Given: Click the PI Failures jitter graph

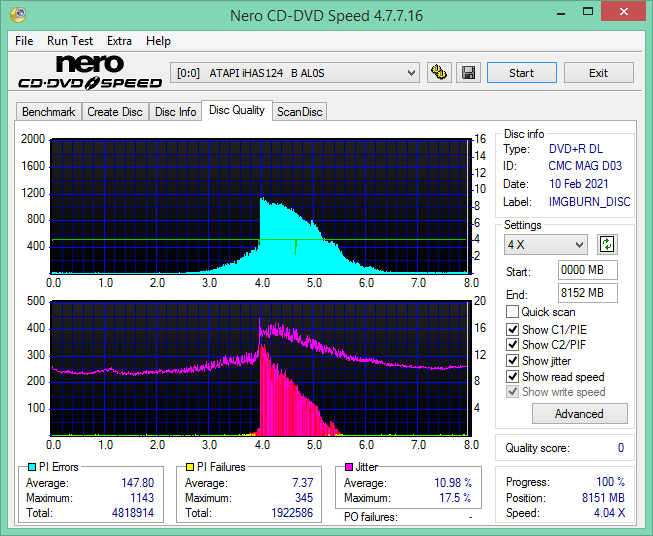Looking at the screenshot, I should click(260, 368).
